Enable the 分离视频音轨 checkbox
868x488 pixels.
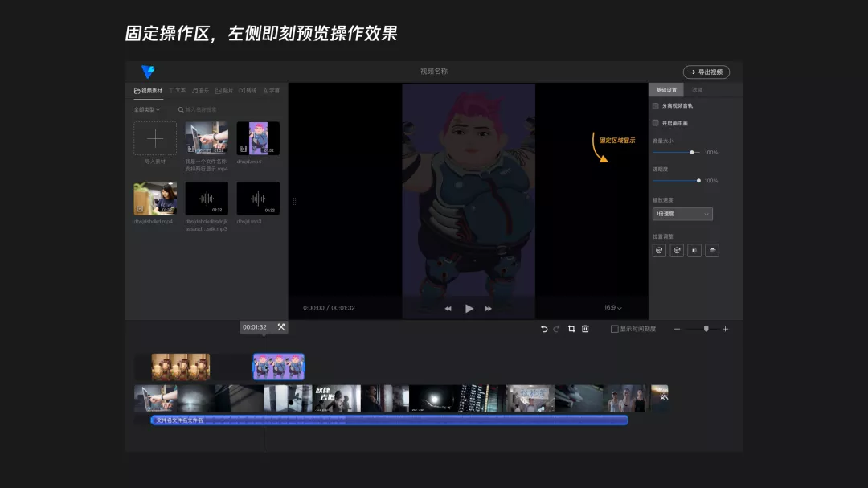(656, 106)
